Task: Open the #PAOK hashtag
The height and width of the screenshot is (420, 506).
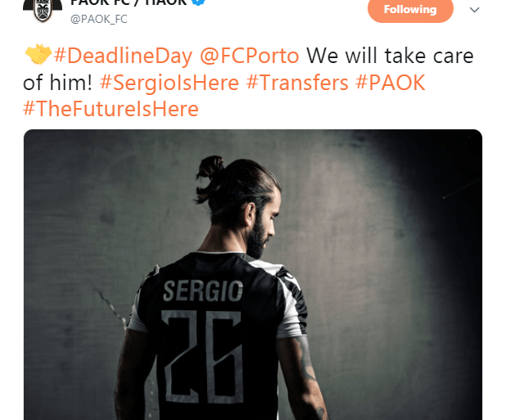Action: pos(391,83)
